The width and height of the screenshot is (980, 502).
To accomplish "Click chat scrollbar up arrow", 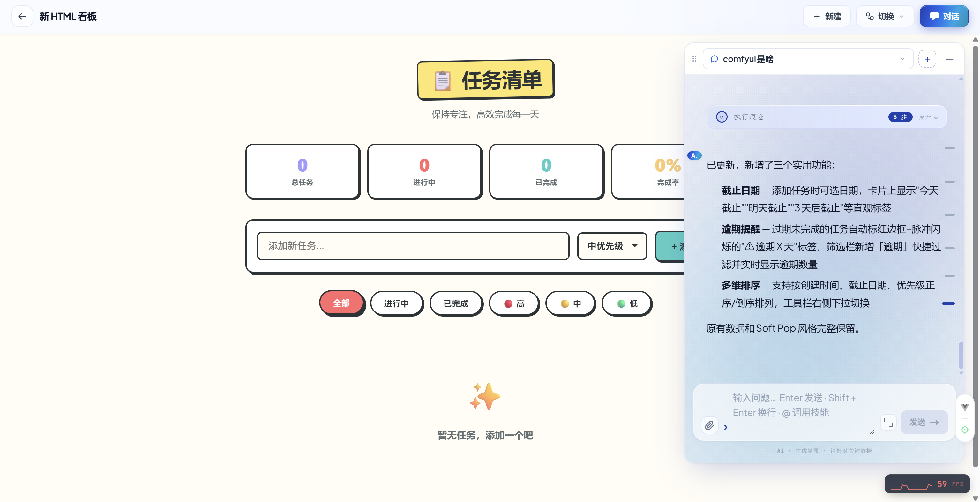I will coord(961,79).
